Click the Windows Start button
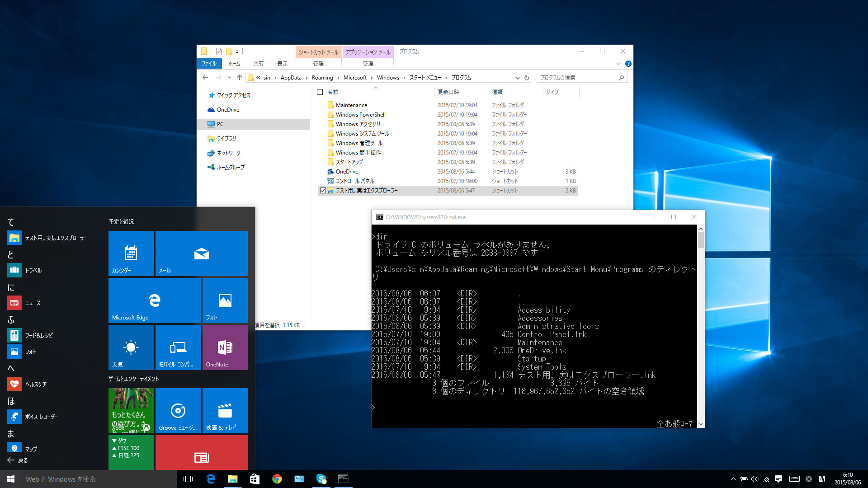This screenshot has height=488, width=868. [11, 479]
